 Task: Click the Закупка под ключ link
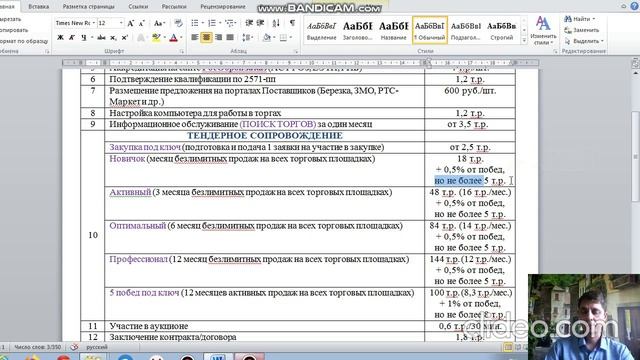pyautogui.click(x=145, y=147)
